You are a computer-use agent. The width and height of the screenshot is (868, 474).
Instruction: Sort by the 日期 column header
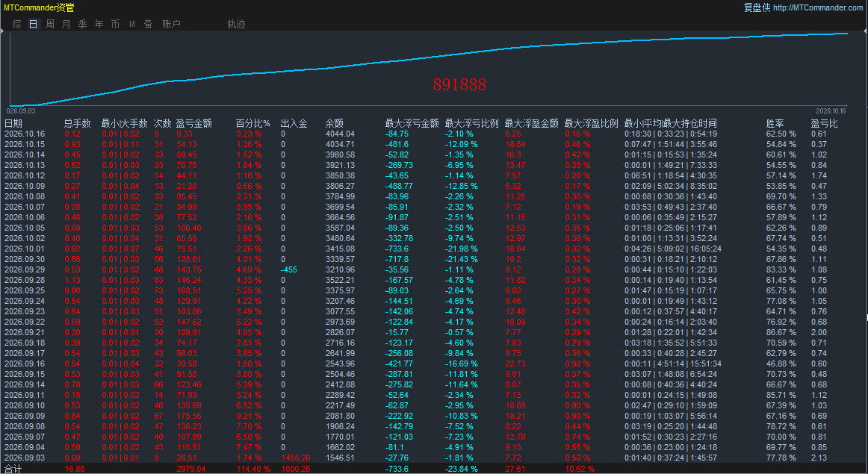tap(13, 123)
